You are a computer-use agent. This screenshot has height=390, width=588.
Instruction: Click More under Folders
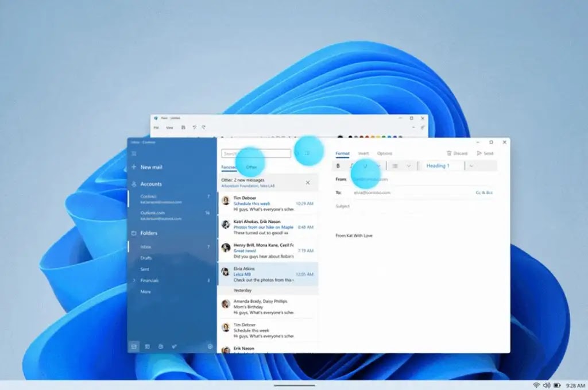[x=145, y=292]
